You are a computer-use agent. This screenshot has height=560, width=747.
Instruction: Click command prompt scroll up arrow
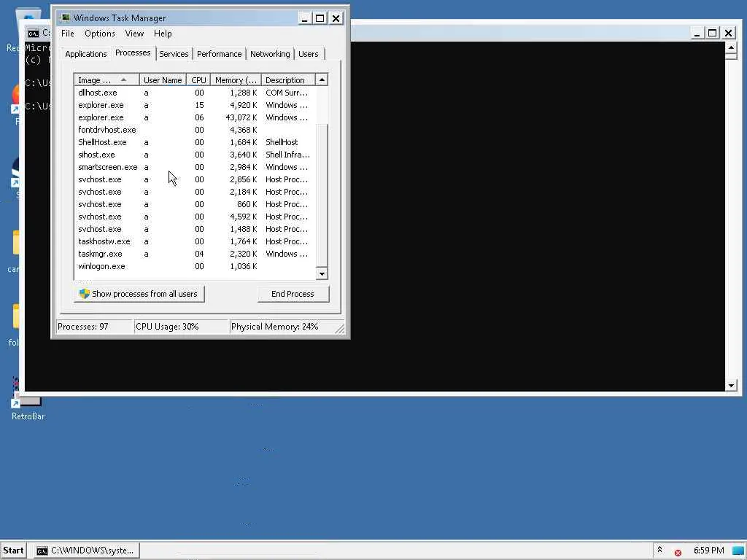point(731,47)
